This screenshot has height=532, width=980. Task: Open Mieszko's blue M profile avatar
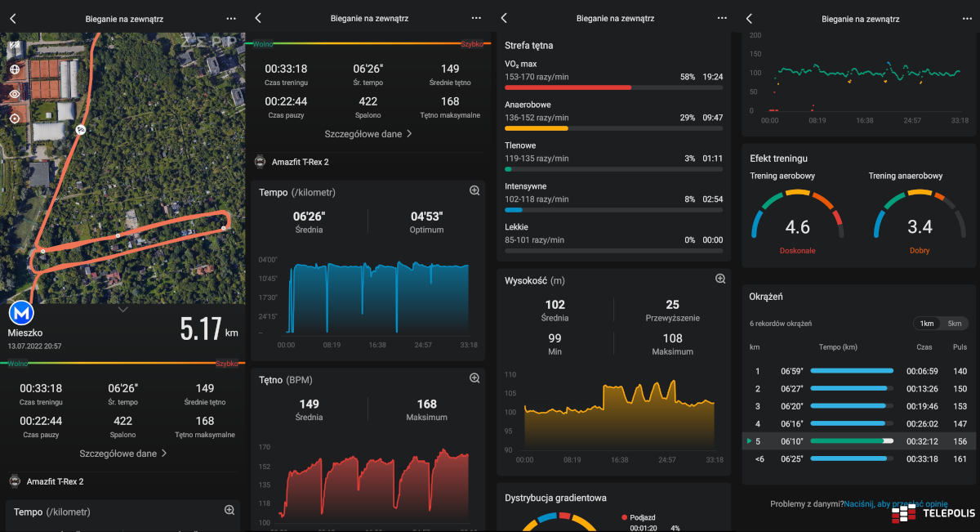21,314
